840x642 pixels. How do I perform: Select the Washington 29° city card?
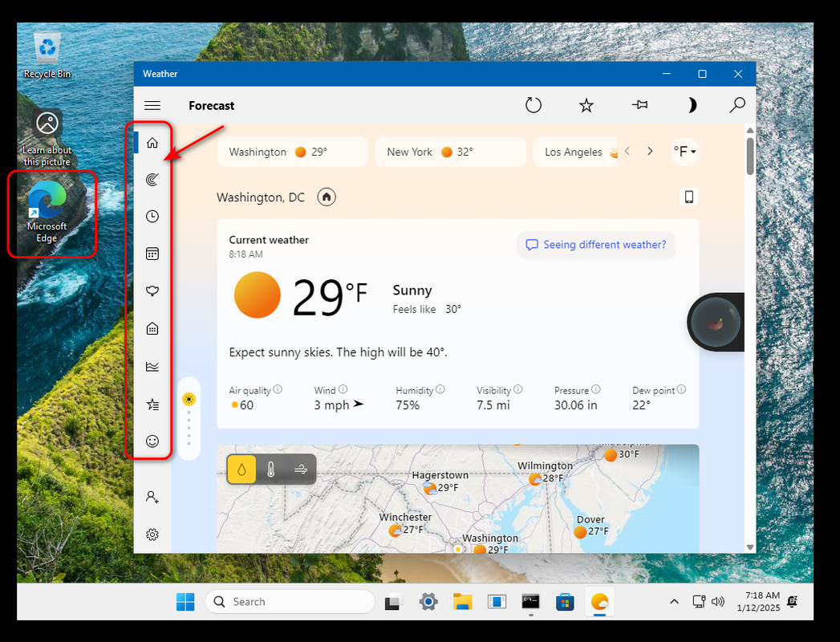(x=293, y=152)
